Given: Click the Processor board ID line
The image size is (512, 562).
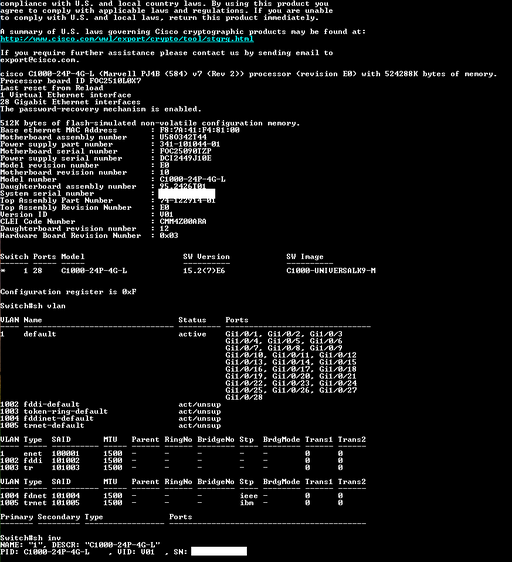Looking at the screenshot, I should 71,81.
